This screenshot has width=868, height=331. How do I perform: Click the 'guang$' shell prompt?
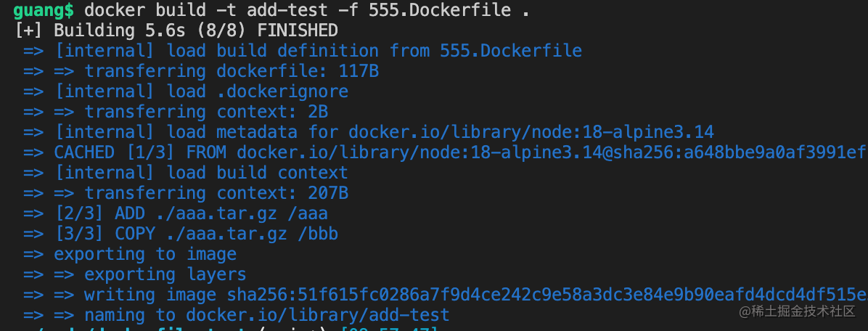pos(43,10)
